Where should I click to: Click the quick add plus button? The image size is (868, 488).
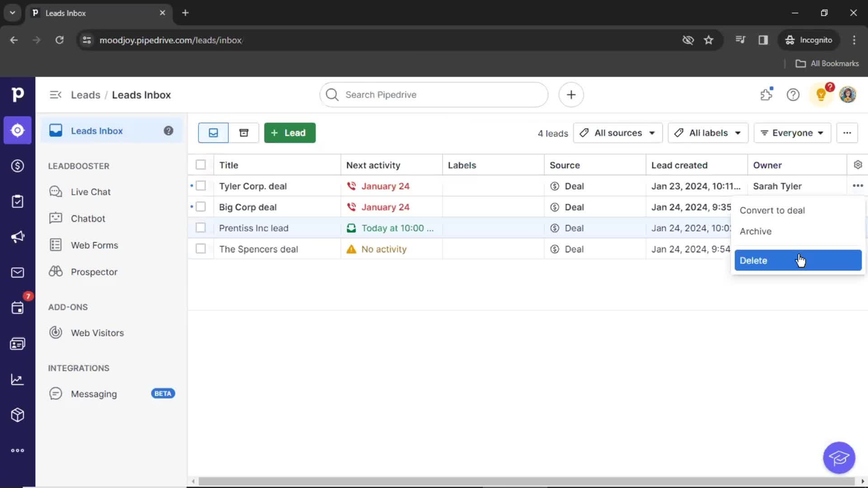coord(571,95)
